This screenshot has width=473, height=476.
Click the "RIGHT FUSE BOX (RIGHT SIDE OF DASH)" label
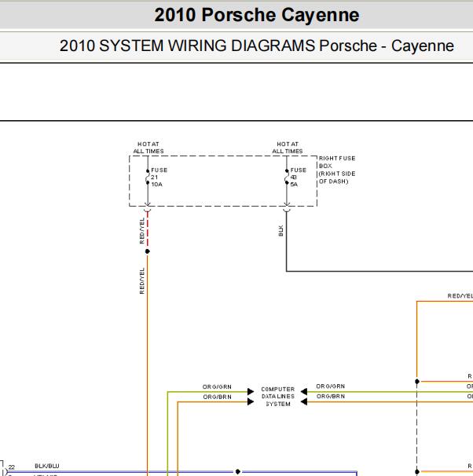[x=337, y=170]
